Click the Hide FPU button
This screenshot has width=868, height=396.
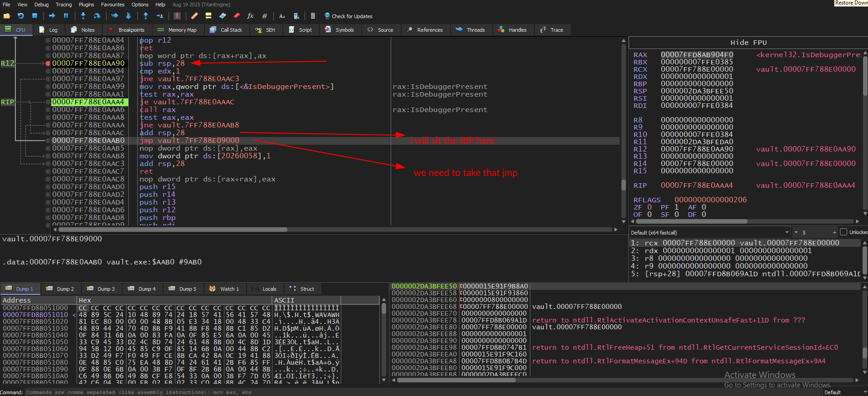[748, 43]
